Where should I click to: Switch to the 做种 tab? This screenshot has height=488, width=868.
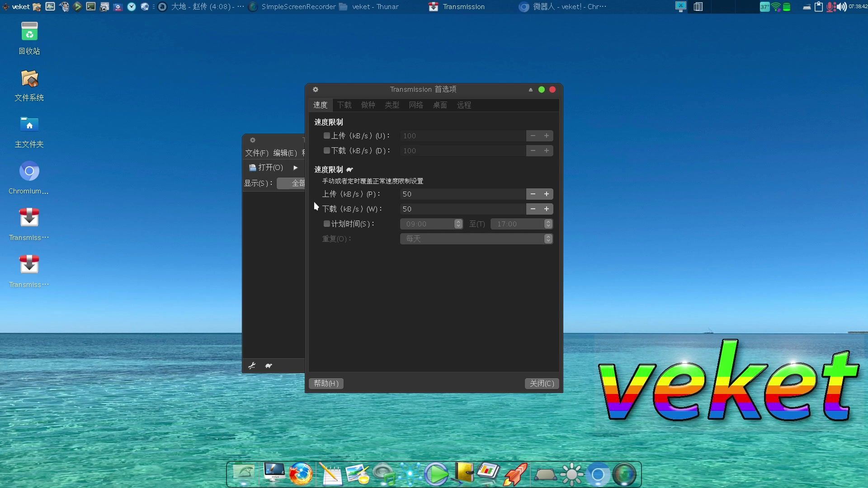[368, 105]
